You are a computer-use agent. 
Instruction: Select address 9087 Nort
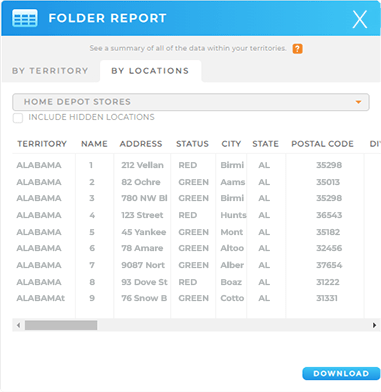(143, 265)
